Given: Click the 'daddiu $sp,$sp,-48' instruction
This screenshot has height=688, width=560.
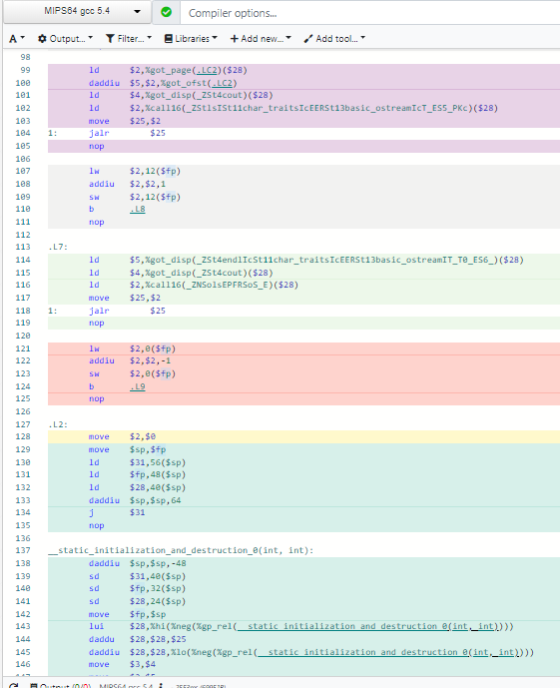Looking at the screenshot, I should [137, 563].
